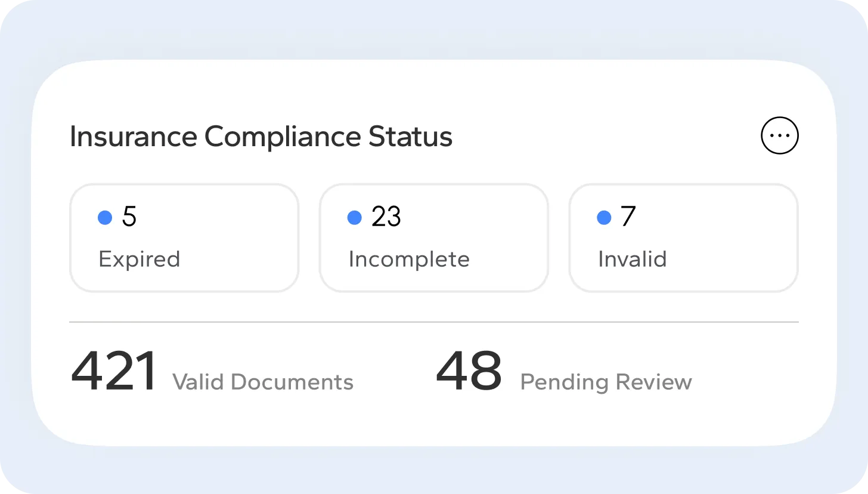Click the Expired label text
The image size is (868, 494).
139,260
